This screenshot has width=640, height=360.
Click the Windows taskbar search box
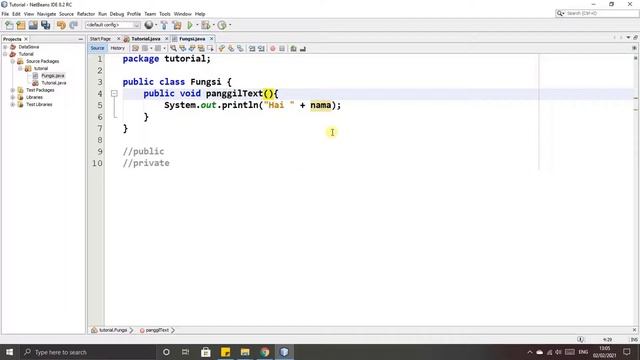point(87,352)
